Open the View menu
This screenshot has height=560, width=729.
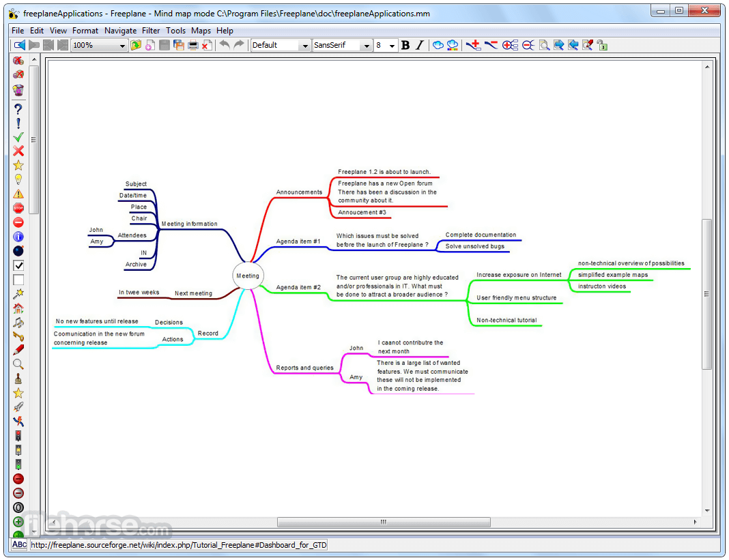58,31
